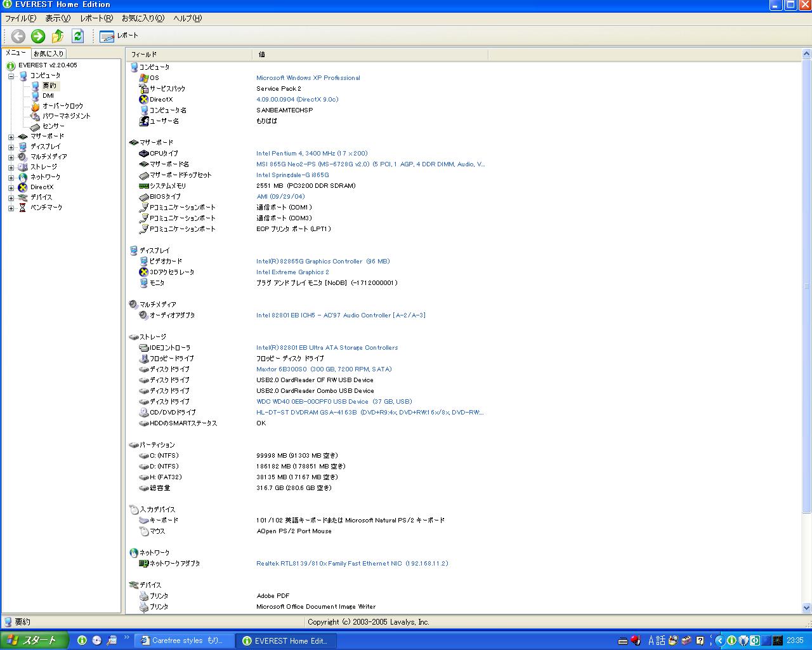Select パワーマネジメント in the tree
The image size is (812, 650).
coord(67,116)
